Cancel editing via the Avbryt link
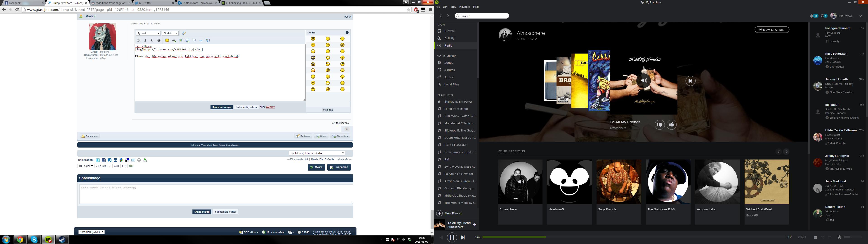The image size is (868, 244). [270, 107]
